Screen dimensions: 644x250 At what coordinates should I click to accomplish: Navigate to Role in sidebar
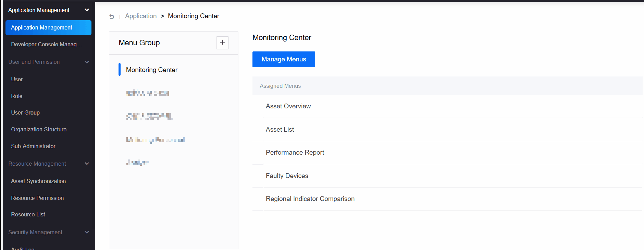[17, 96]
